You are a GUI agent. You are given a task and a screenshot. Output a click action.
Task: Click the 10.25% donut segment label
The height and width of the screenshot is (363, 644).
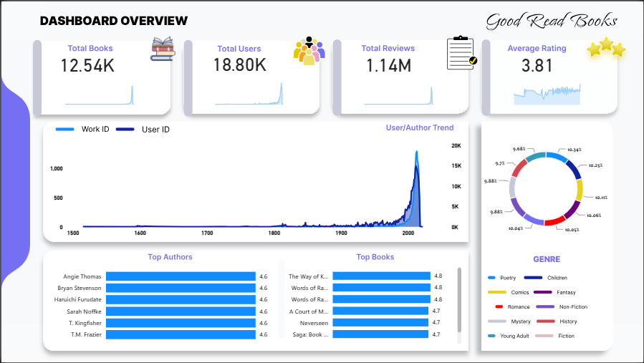click(x=595, y=165)
